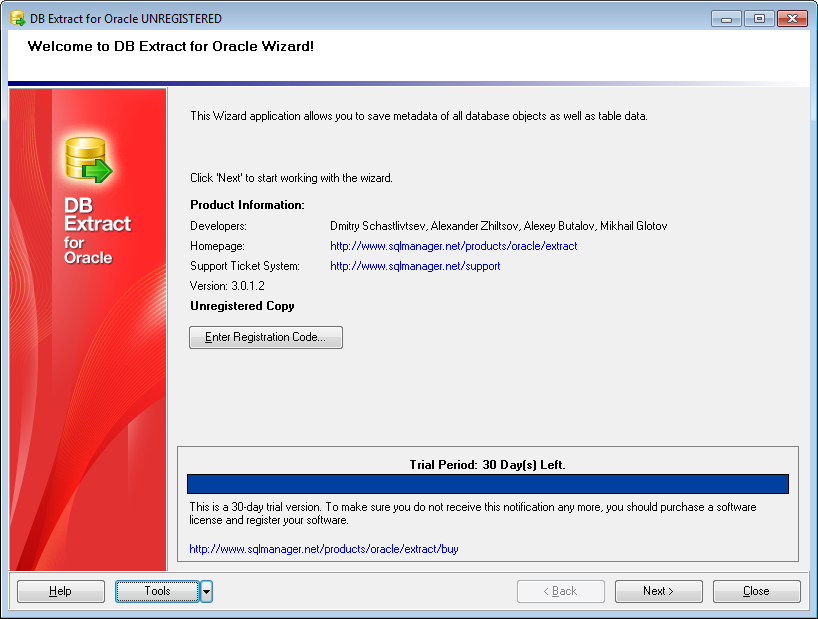The width and height of the screenshot is (818, 619).
Task: Maximize the DB Extract window
Action: point(759,19)
